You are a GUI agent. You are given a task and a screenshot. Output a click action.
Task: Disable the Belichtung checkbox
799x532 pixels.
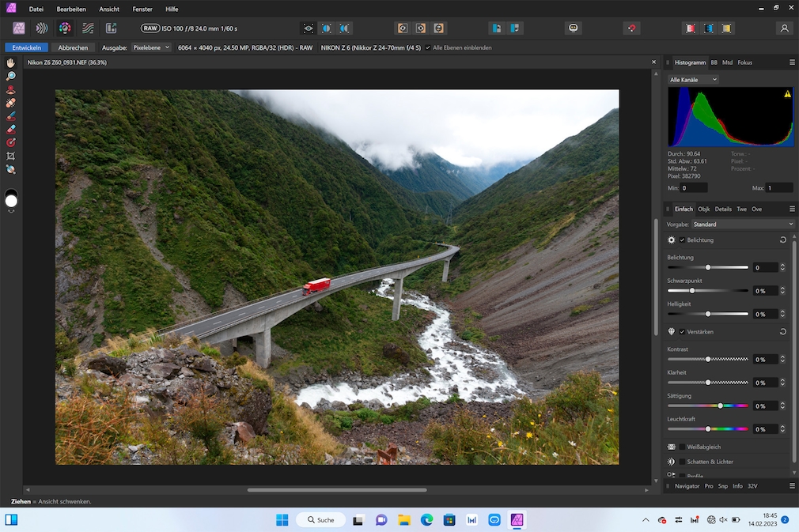click(682, 240)
